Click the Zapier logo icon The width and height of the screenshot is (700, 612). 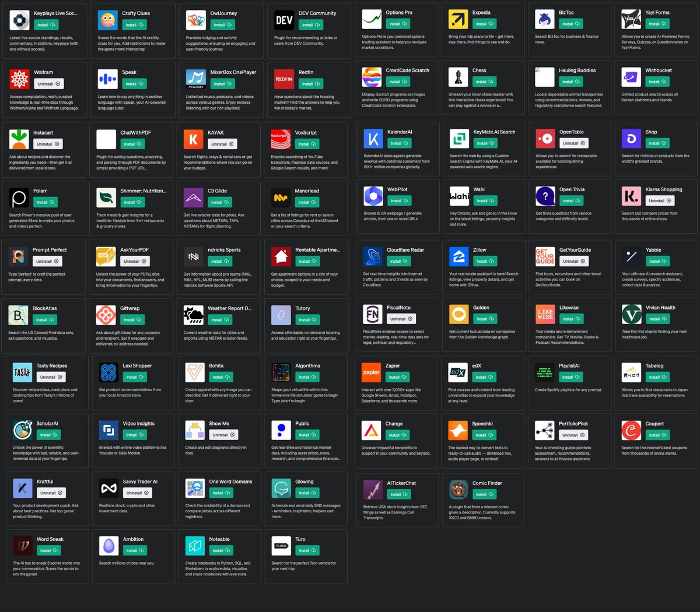click(x=372, y=372)
